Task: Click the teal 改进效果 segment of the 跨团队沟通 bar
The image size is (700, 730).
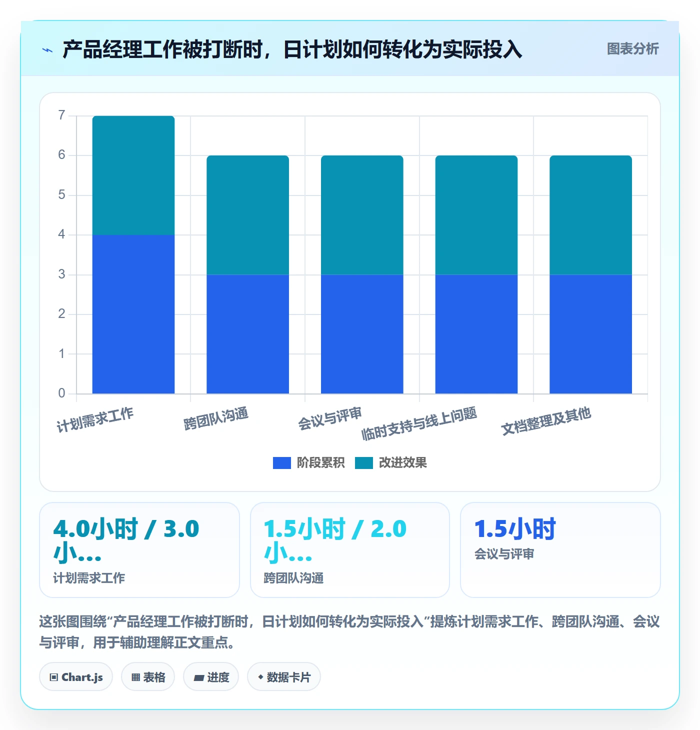Action: (x=248, y=215)
